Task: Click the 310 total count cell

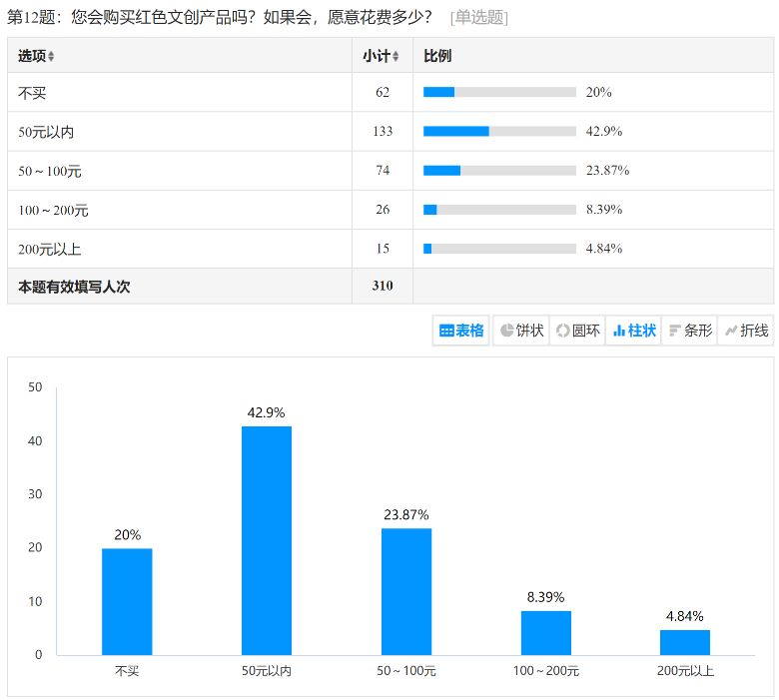Action: pos(382,286)
